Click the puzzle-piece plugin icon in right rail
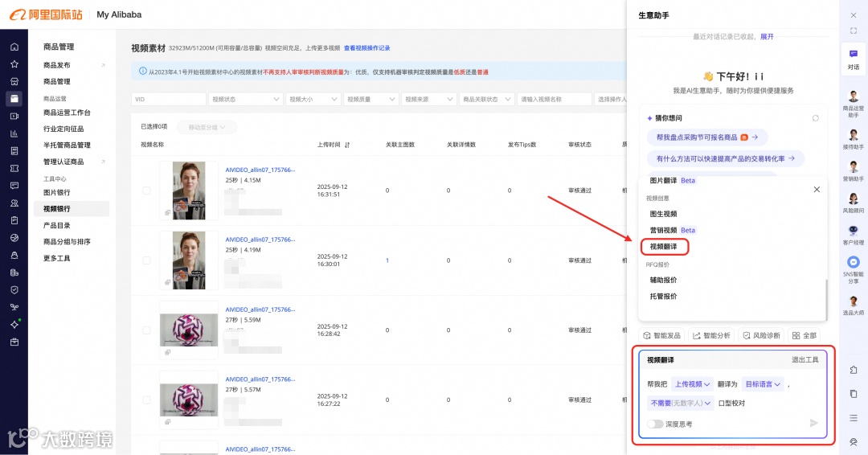The image size is (868, 455). click(853, 370)
